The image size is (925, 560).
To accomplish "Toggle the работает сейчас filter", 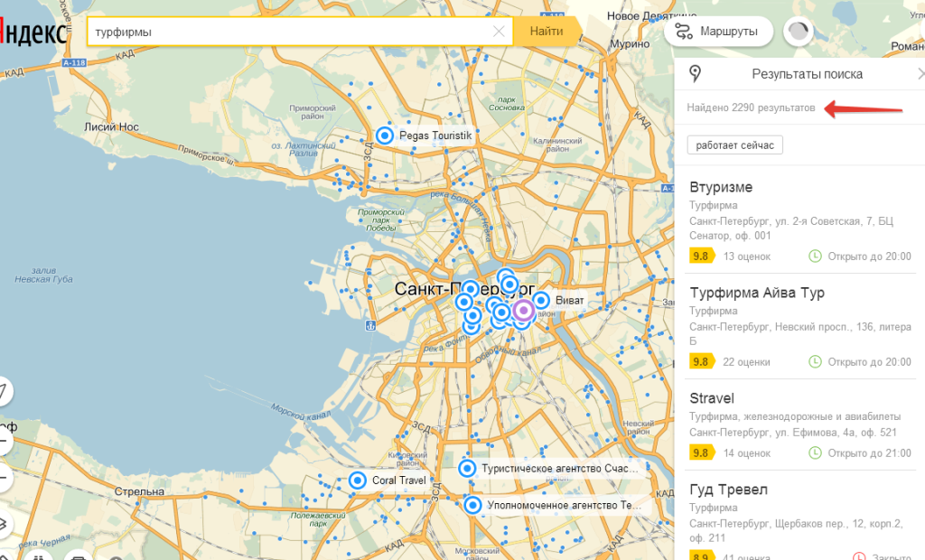I will (734, 145).
